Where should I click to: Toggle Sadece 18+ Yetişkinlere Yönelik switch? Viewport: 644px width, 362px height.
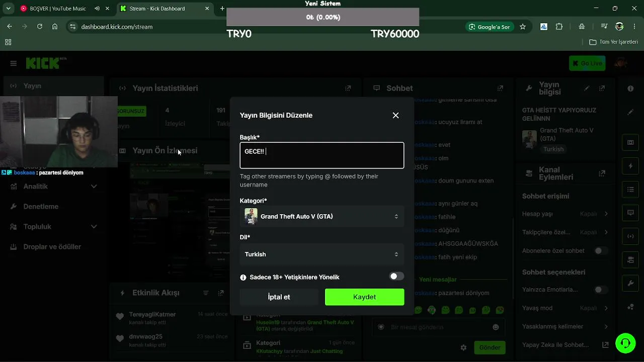coord(396,276)
